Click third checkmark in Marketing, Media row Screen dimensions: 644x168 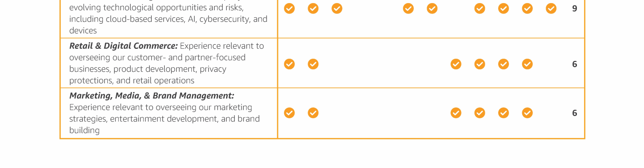tap(456, 113)
